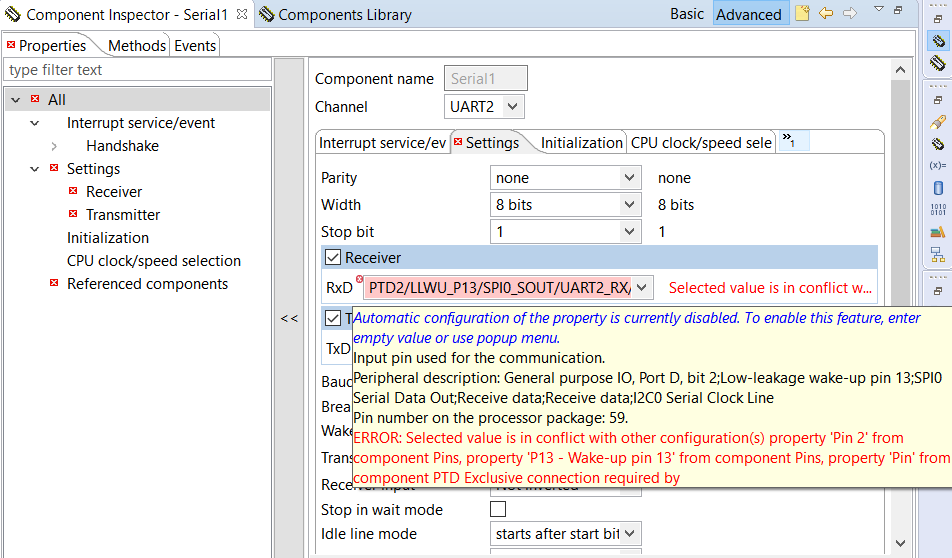
Task: Collapse the tree pane with the << button
Action: pyautogui.click(x=289, y=318)
